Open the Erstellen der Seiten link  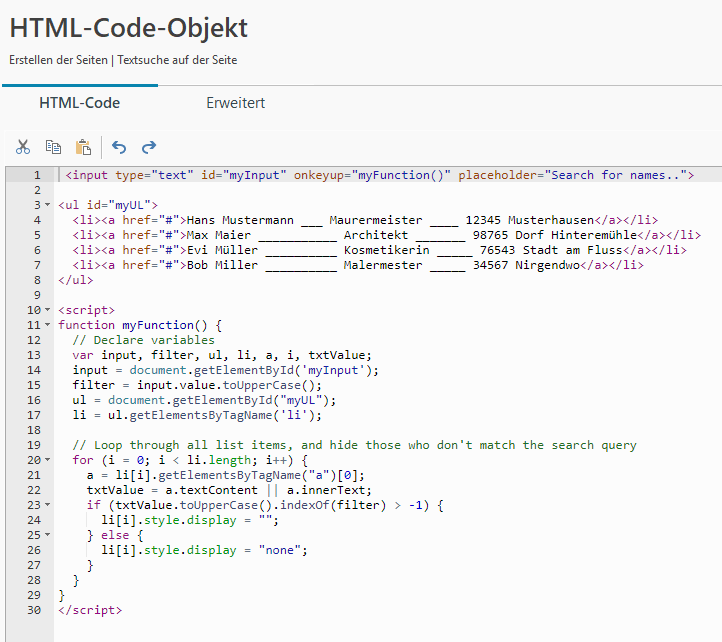[x=58, y=60]
